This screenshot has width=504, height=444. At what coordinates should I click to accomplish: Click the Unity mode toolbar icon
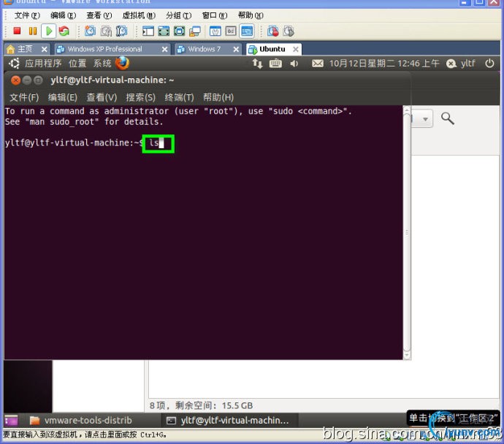click(195, 31)
